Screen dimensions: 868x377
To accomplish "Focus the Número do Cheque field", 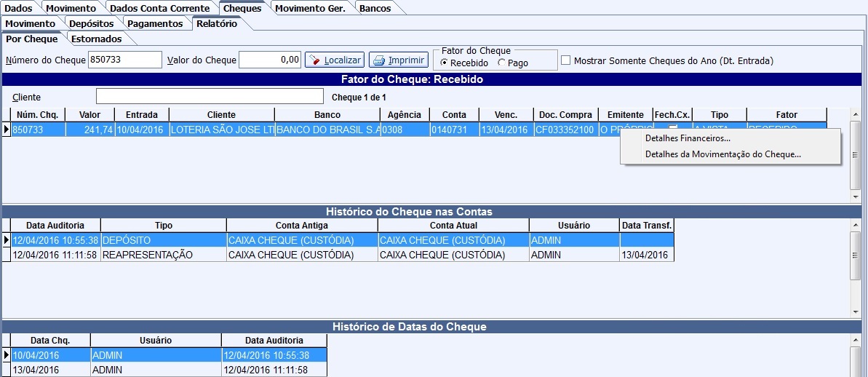I will tap(124, 60).
